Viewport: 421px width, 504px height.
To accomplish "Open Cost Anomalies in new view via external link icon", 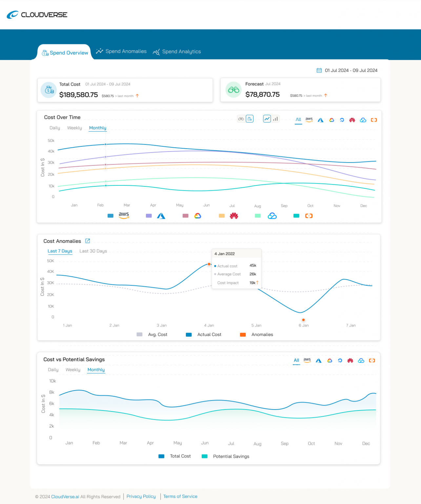I will 87,241.
